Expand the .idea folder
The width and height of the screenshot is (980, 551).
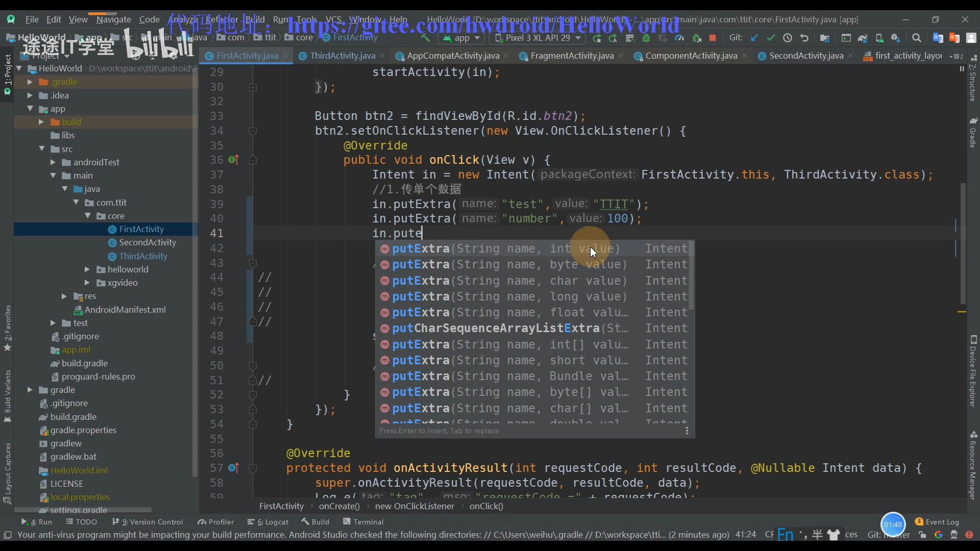tap(30, 95)
